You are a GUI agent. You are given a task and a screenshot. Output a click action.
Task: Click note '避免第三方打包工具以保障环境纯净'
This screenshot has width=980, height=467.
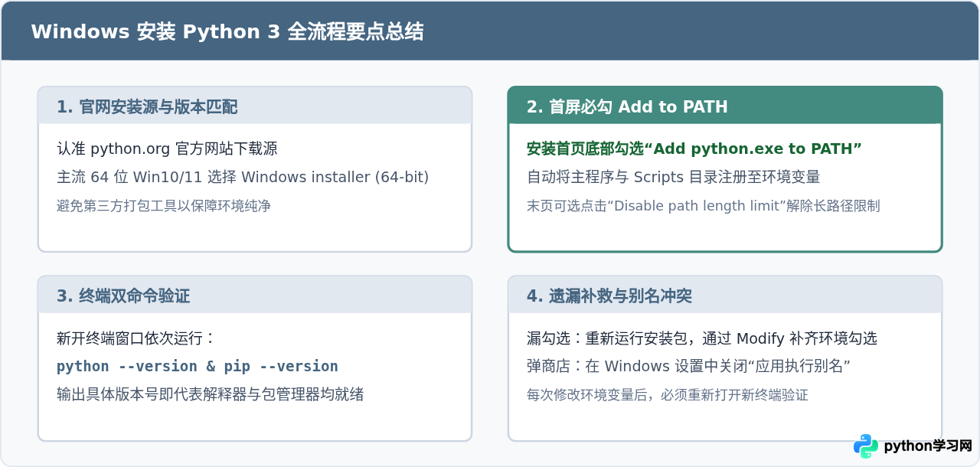pos(164,206)
